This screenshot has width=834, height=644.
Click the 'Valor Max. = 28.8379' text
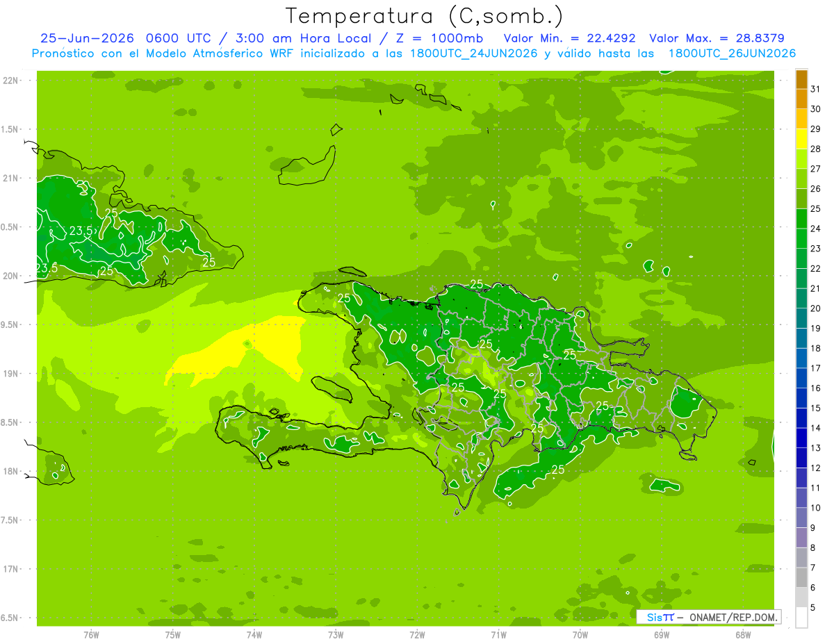[717, 38]
